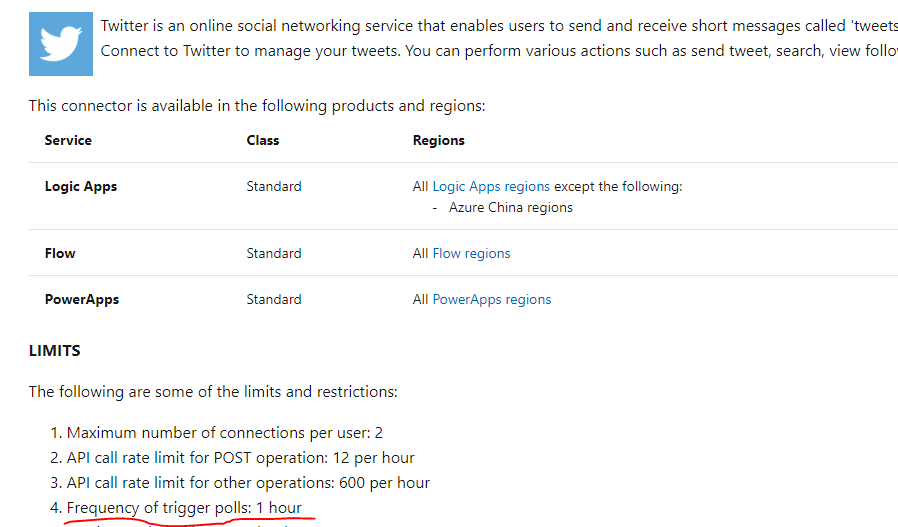Select the Logic Apps row label
This screenshot has width=898, height=527.
tap(81, 186)
